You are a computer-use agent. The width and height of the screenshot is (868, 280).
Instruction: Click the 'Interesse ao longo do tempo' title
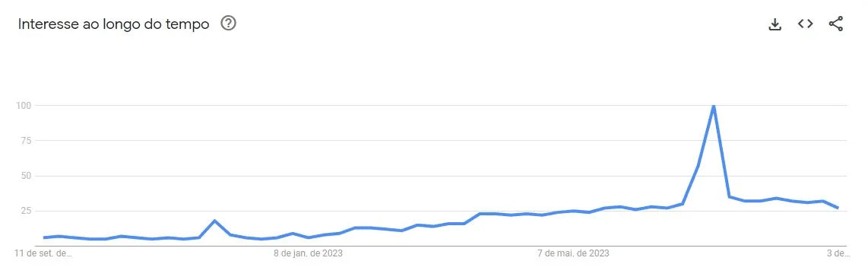(x=113, y=24)
